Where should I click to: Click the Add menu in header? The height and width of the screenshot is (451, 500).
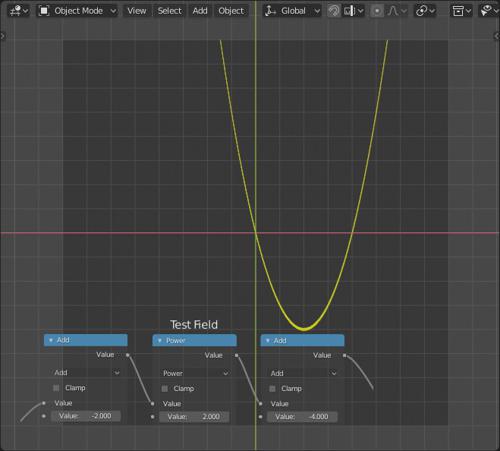pos(200,11)
